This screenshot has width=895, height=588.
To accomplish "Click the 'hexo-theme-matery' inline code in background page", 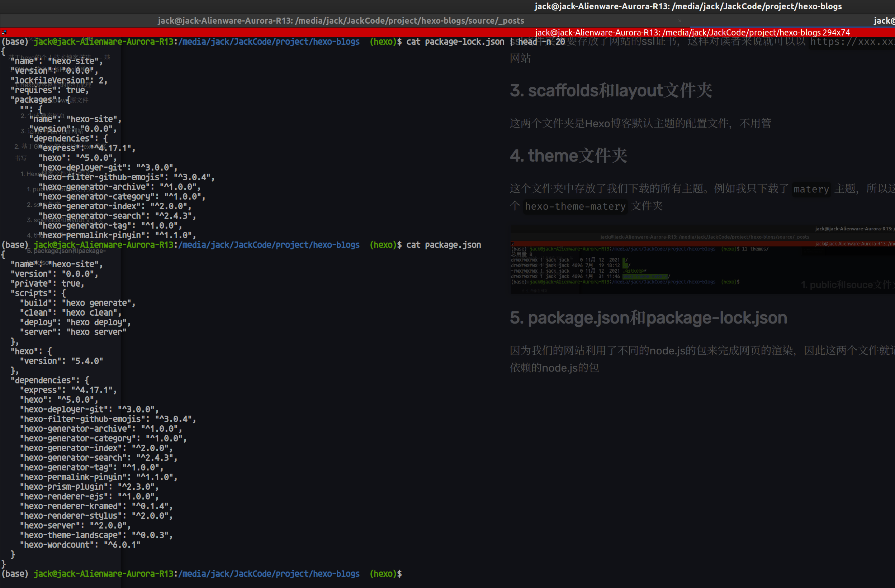I will click(575, 206).
